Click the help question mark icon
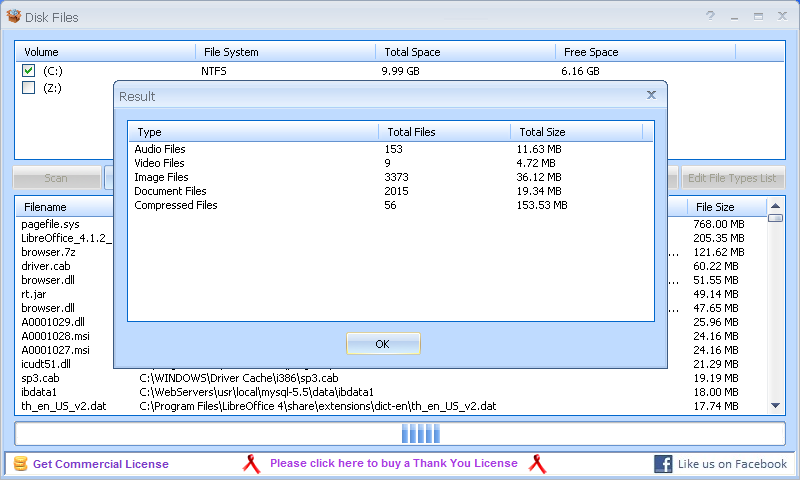This screenshot has width=800, height=480. (x=710, y=16)
